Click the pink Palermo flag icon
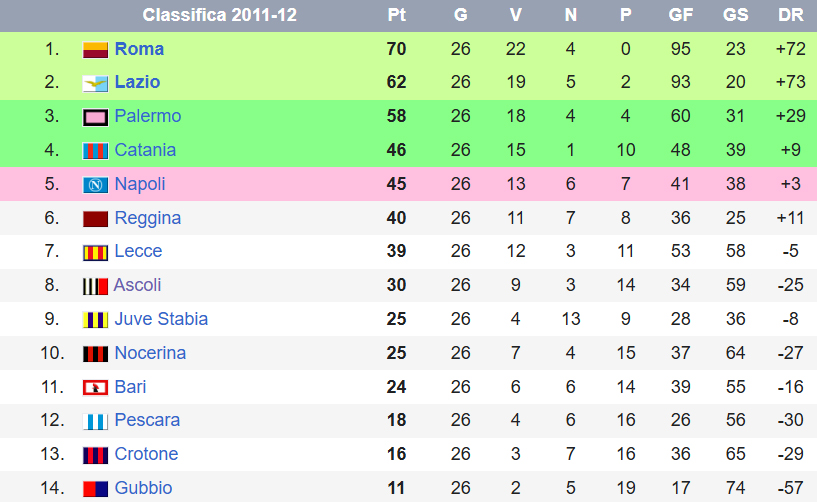Image resolution: width=817 pixels, height=502 pixels. 95,117
